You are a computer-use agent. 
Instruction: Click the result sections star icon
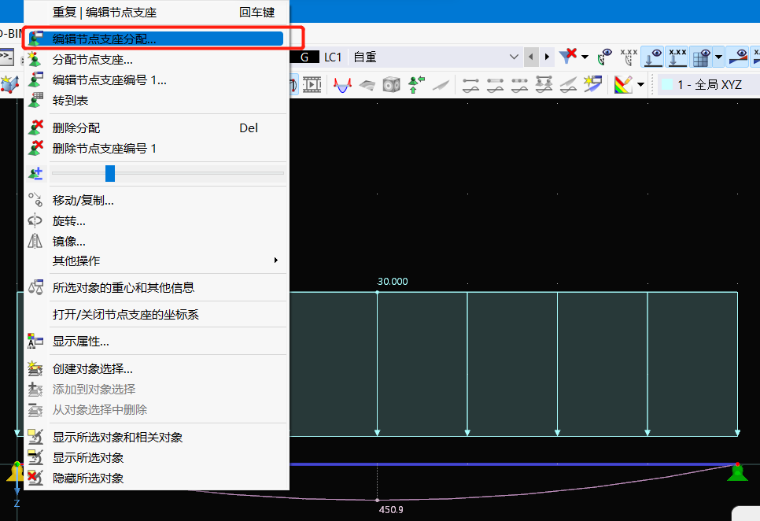pos(592,84)
